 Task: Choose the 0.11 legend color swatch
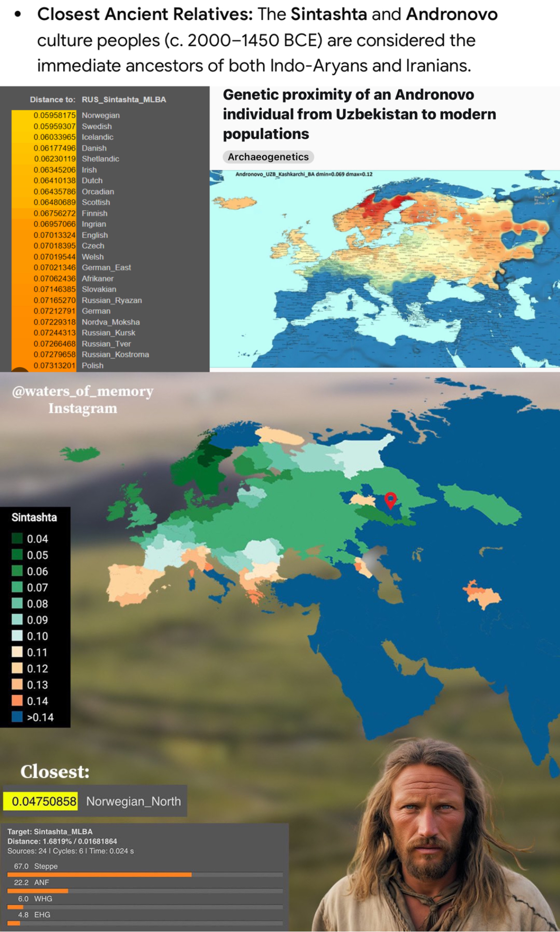click(17, 652)
